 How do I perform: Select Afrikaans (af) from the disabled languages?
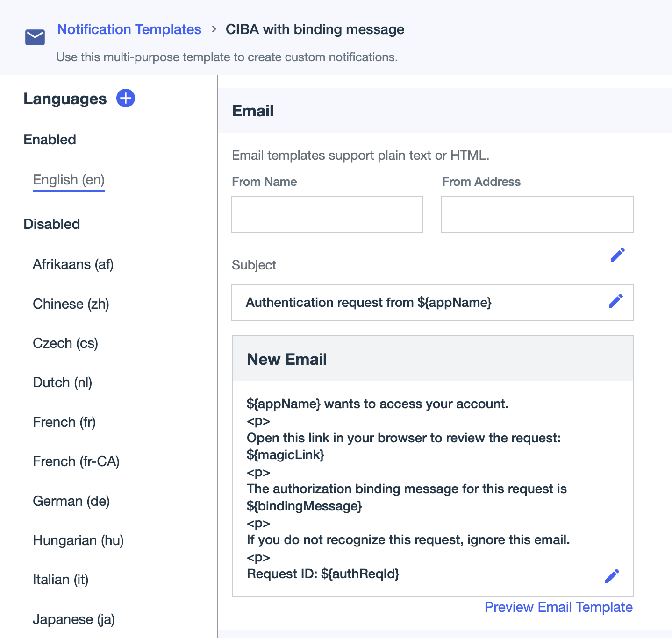click(x=72, y=264)
